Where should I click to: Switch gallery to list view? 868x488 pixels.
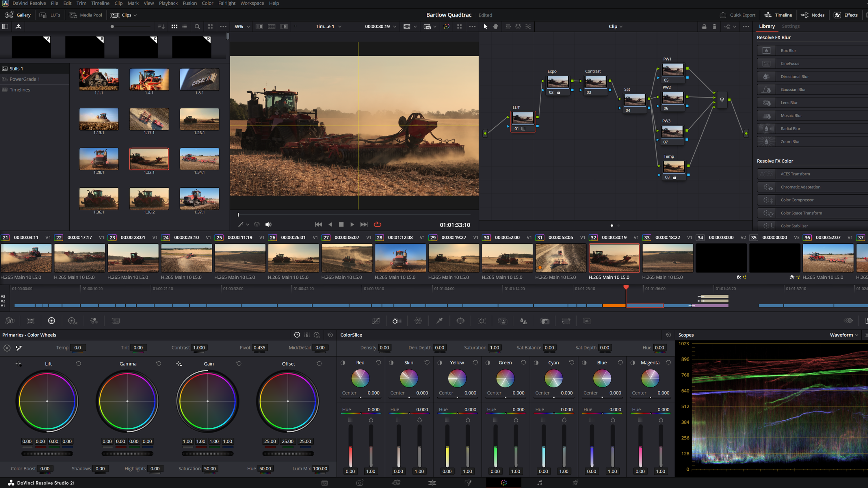pos(184,26)
